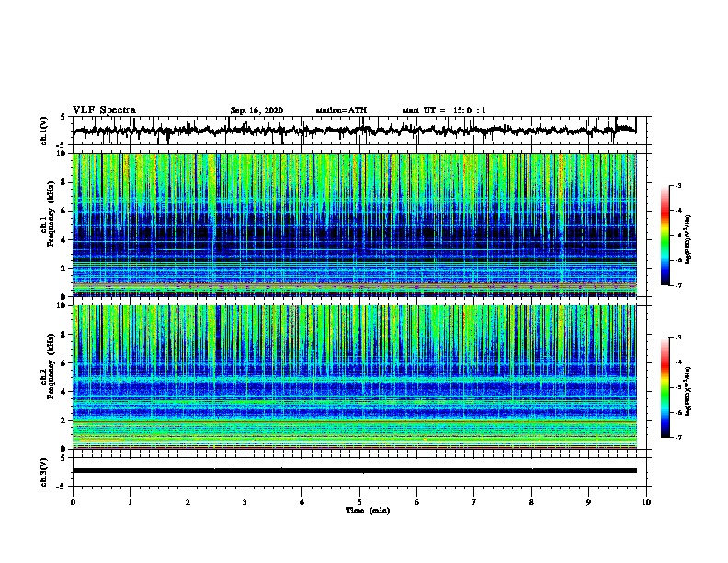Click the -7 label on ch.2 color scale

coord(678,437)
